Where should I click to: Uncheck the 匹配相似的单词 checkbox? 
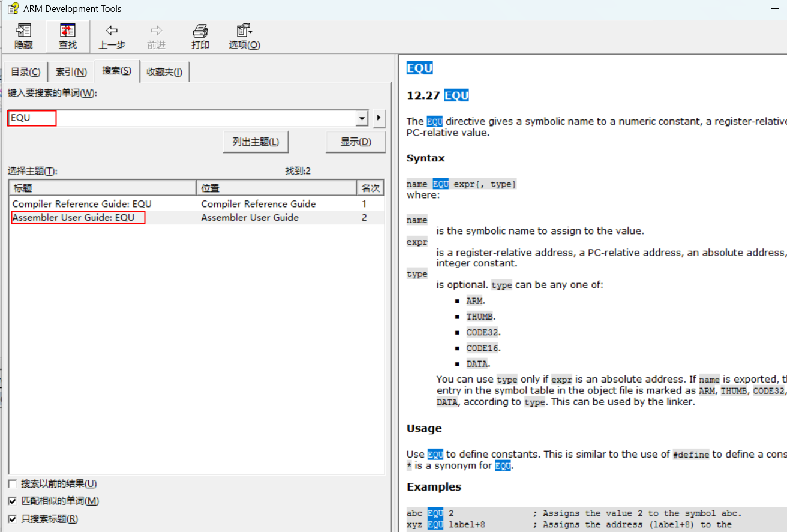tap(13, 501)
